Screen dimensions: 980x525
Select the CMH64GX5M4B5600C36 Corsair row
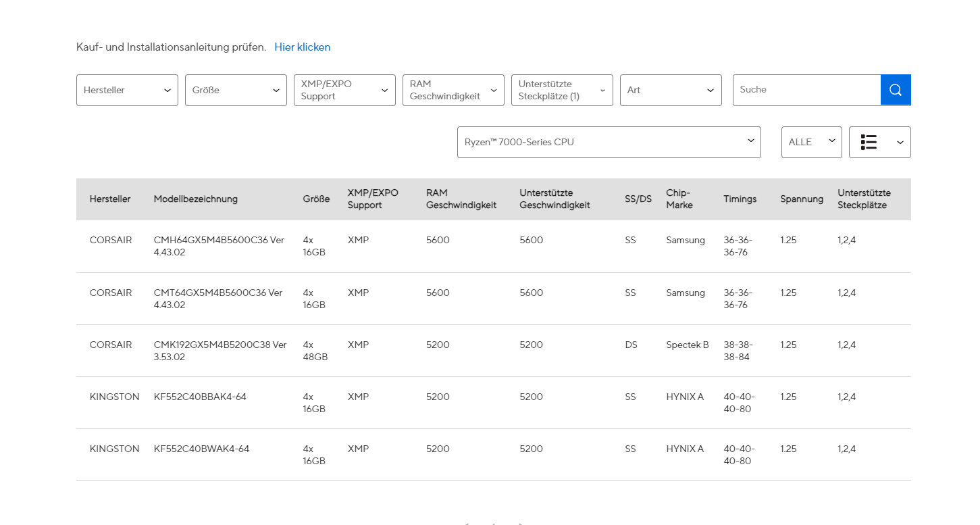pyautogui.click(x=220, y=246)
